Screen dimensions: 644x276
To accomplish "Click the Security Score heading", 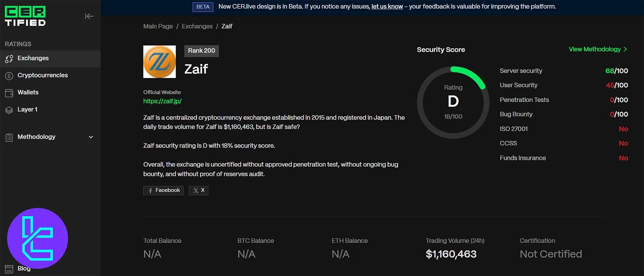I will pos(441,50).
